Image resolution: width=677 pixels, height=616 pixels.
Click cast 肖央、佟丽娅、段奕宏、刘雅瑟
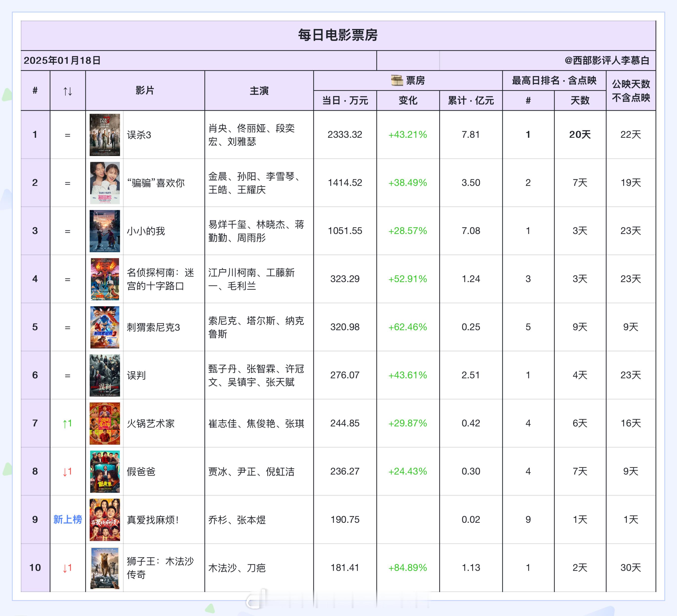252,135
